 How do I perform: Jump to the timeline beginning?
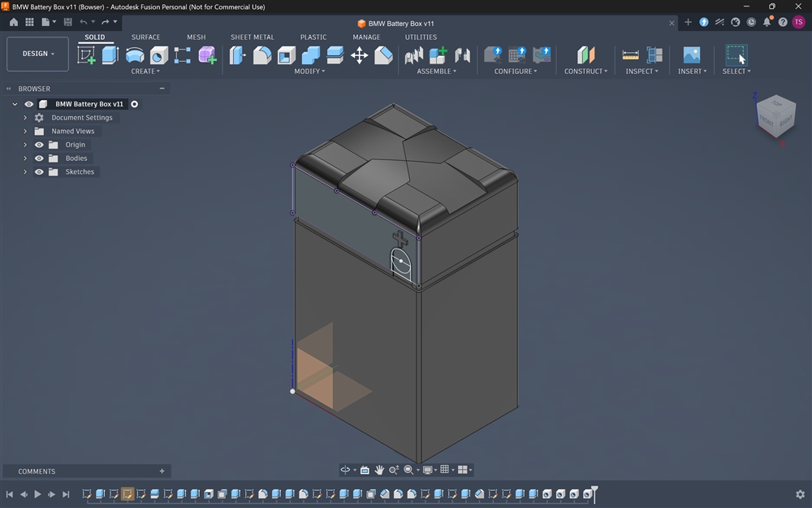9,494
